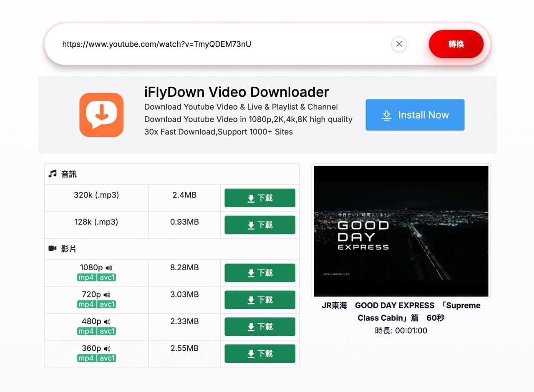Download the 720p mp4 video
534x392 pixels.
click(260, 300)
